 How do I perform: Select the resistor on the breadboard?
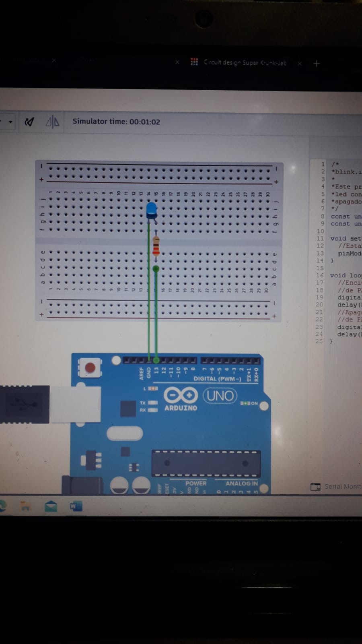(156, 246)
